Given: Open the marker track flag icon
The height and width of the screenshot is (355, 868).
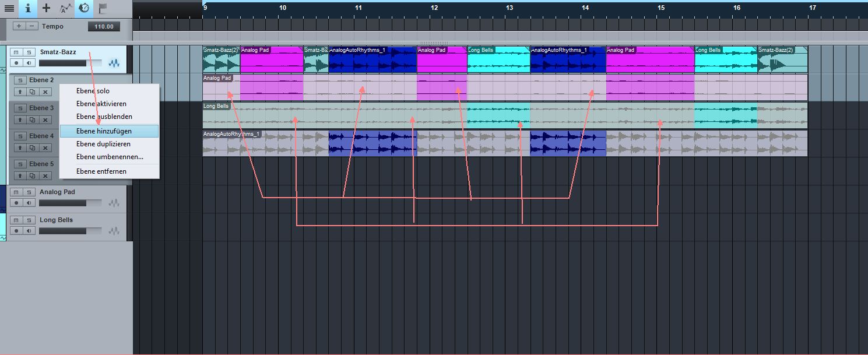Looking at the screenshot, I should tap(103, 8).
